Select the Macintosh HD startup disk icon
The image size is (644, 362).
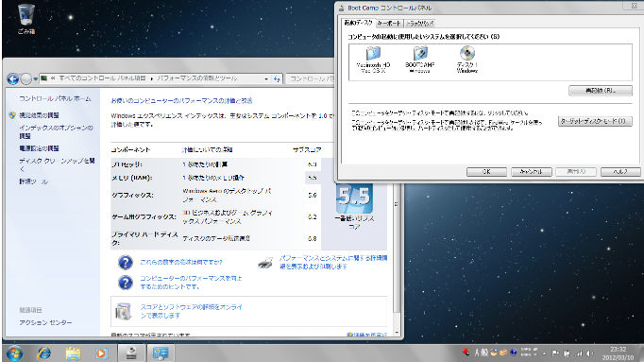click(373, 60)
